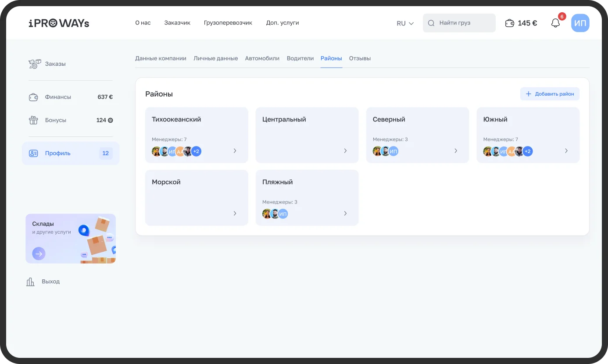608x364 pixels.
Task: Open the ИП user avatar
Action: point(580,23)
